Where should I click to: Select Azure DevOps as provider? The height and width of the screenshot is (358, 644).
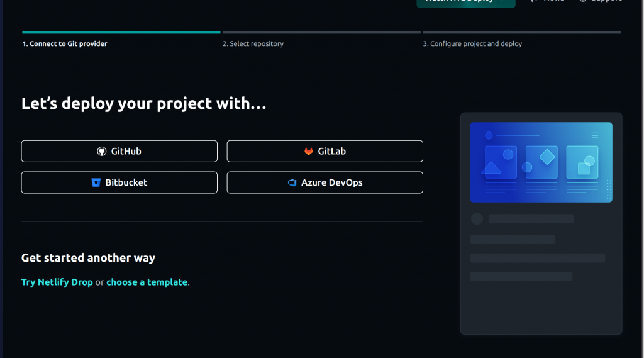pos(325,182)
